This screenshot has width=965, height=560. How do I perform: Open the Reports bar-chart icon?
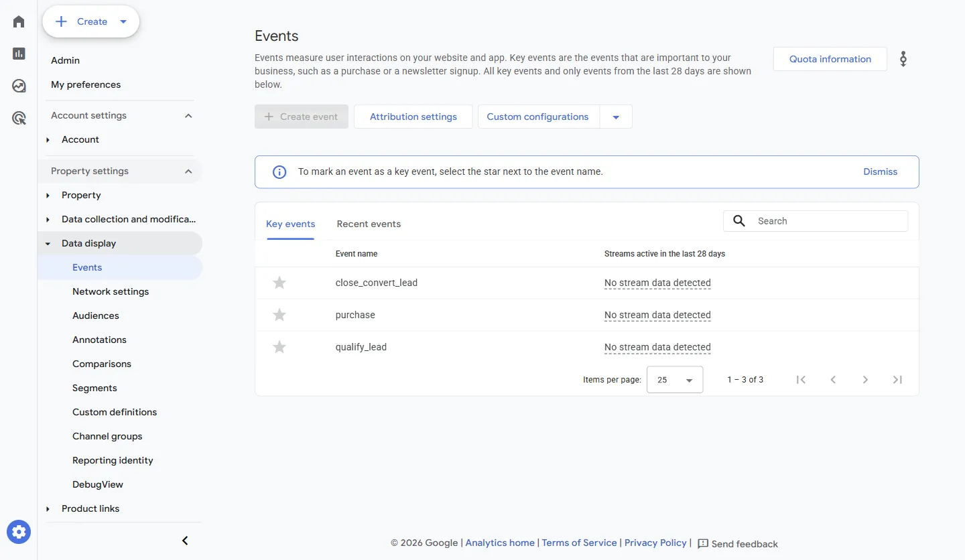[x=19, y=54]
